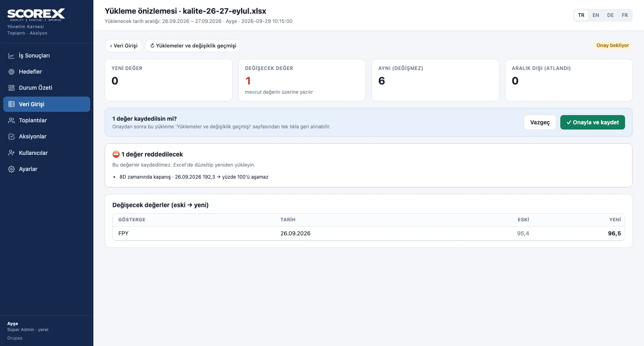Image resolution: width=644 pixels, height=346 pixels.
Task: Open Yüklemeler ve değişiklik geçmişi
Action: point(193,45)
